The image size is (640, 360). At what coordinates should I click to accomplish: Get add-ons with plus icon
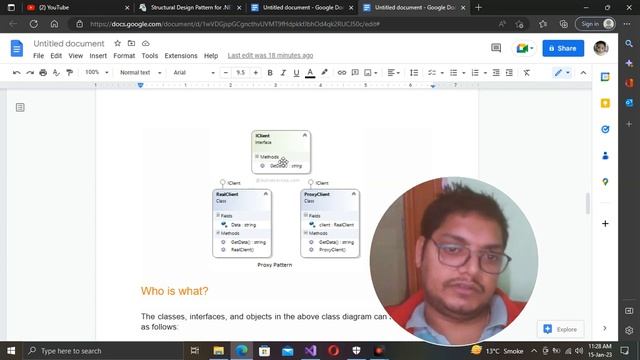pyautogui.click(x=605, y=224)
